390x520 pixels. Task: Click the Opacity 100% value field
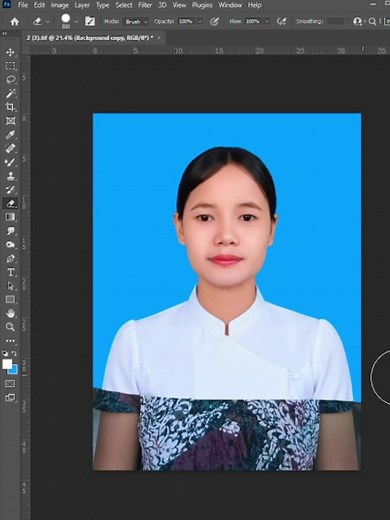(186, 21)
